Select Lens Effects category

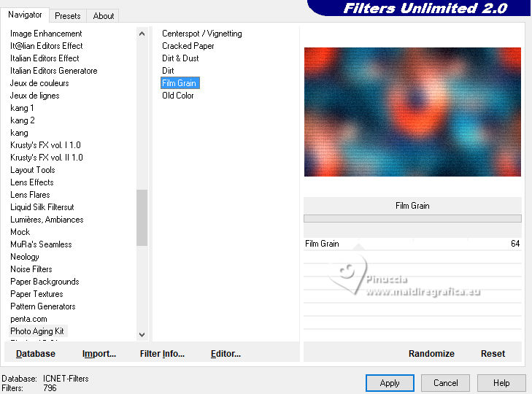[32, 182]
